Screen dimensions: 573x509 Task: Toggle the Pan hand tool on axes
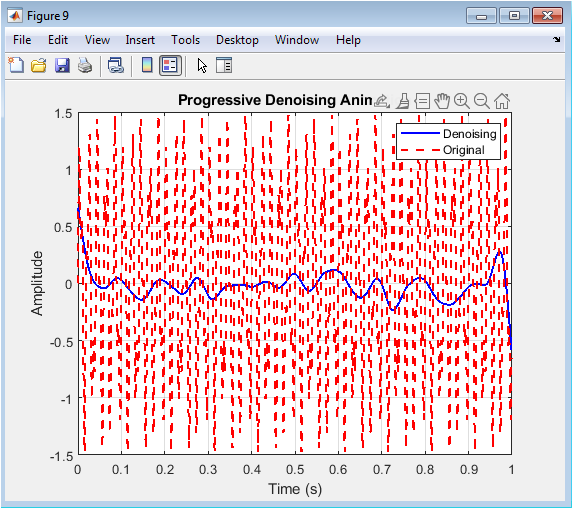tap(442, 100)
